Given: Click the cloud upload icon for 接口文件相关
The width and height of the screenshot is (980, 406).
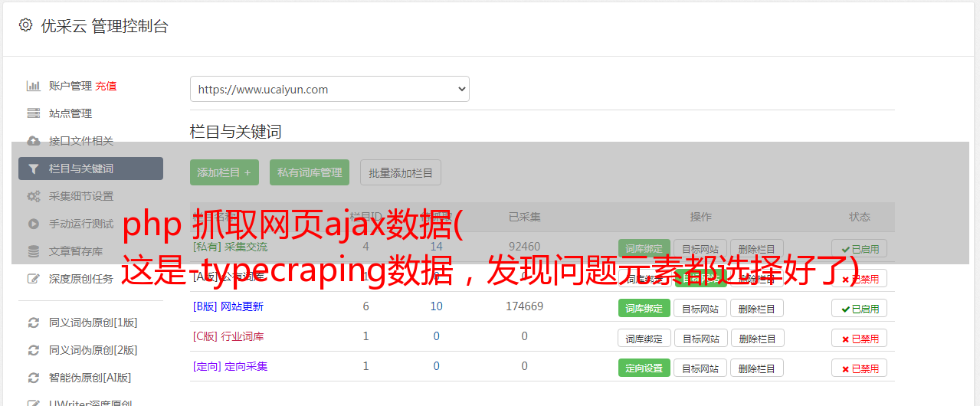Looking at the screenshot, I should [33, 141].
